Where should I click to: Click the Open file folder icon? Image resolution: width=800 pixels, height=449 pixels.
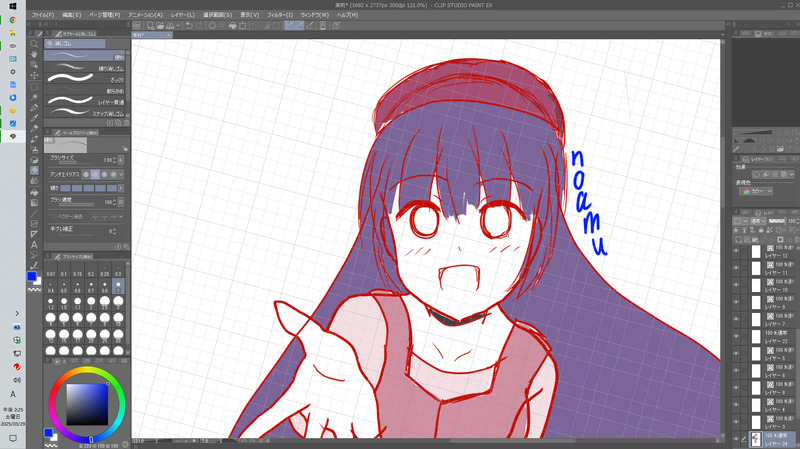pyautogui.click(x=160, y=26)
